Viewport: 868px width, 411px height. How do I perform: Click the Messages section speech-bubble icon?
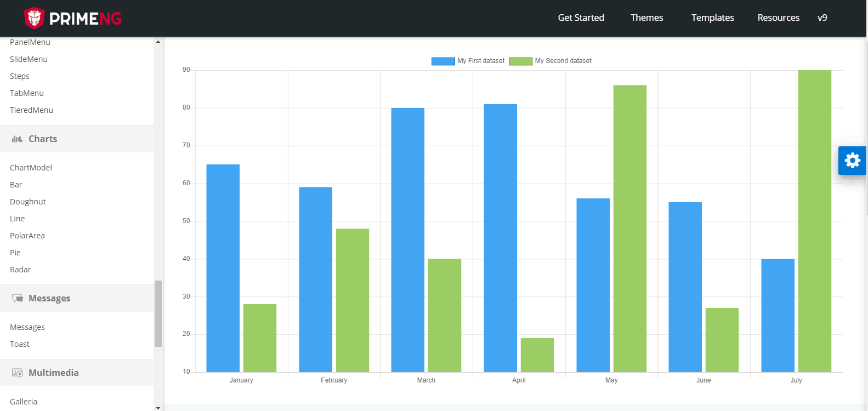coord(18,298)
